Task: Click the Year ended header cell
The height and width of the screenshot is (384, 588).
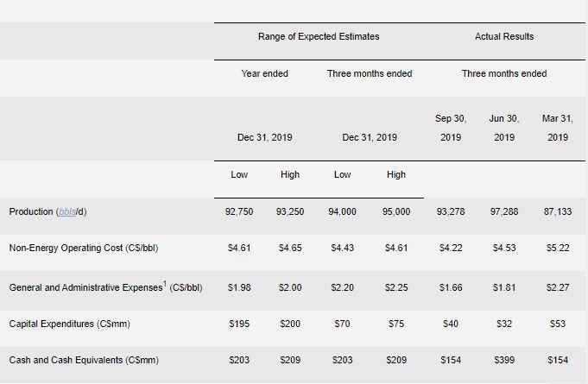Action: tap(264, 73)
